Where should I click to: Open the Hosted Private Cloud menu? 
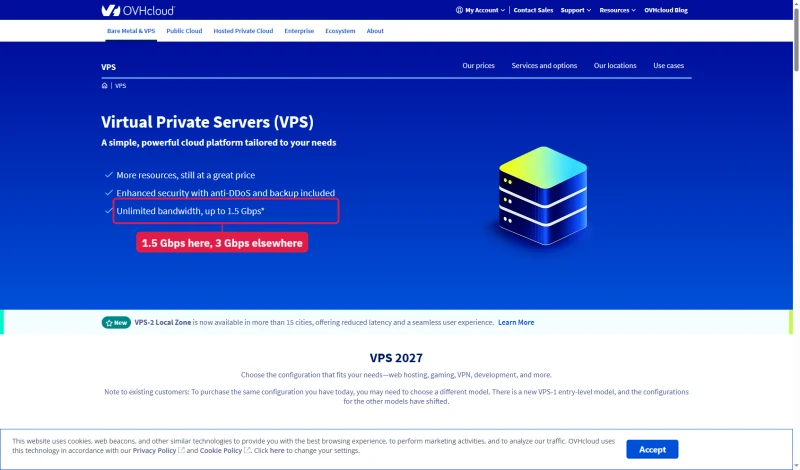[243, 31]
